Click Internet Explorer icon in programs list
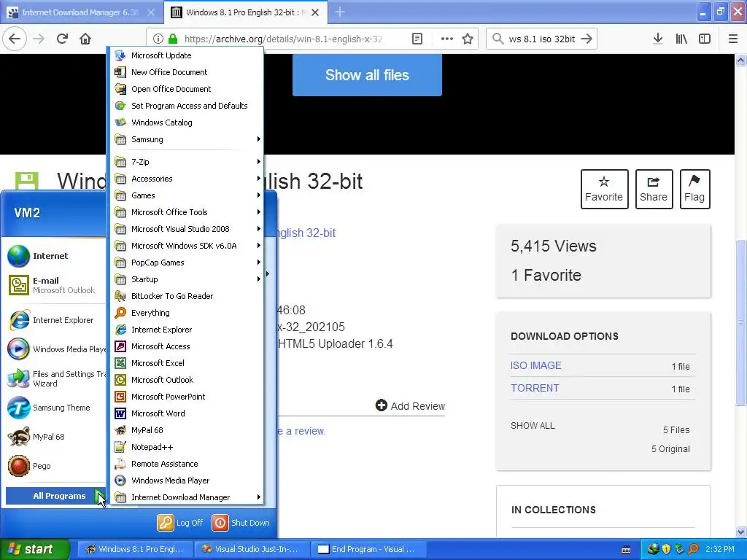 [x=120, y=330]
